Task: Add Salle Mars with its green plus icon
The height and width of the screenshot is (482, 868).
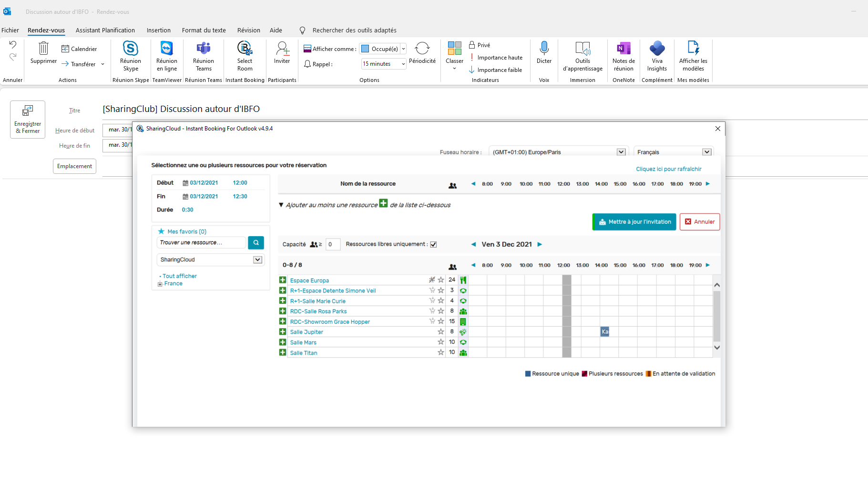Action: pos(283,342)
